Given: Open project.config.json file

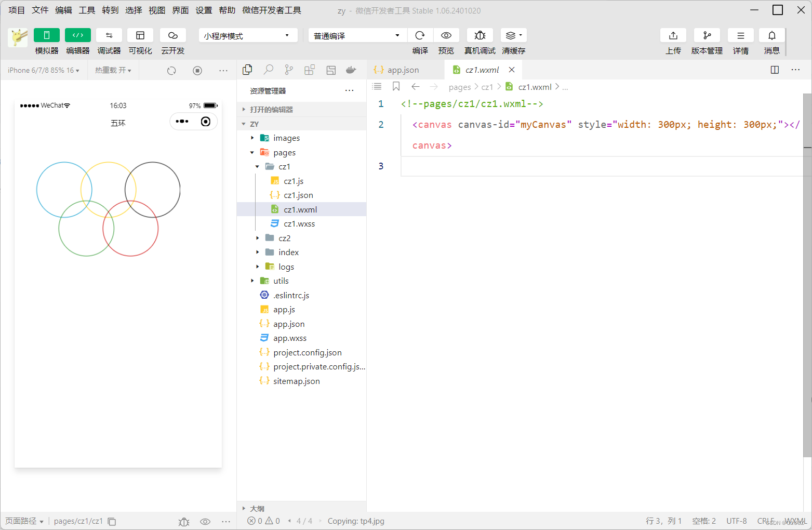Looking at the screenshot, I should click(301, 353).
